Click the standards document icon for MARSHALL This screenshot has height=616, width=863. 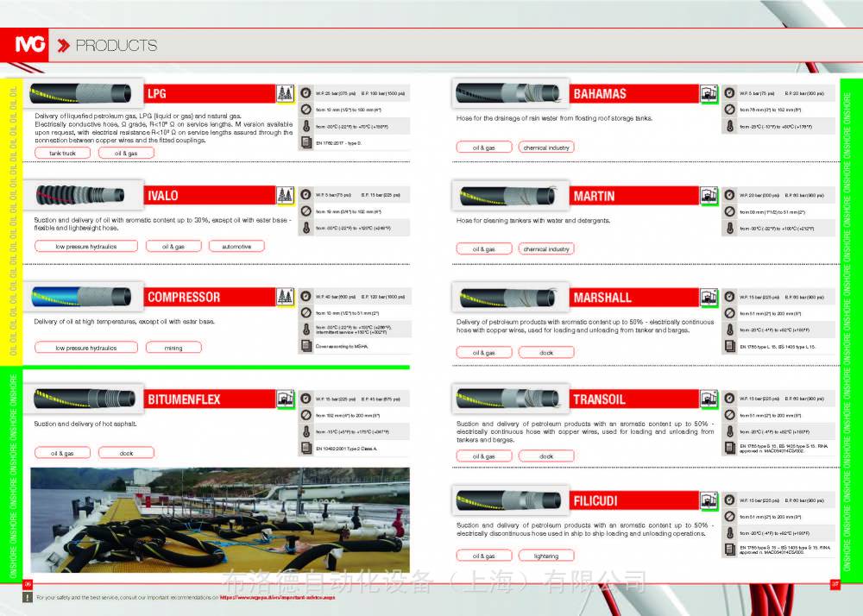tap(730, 346)
